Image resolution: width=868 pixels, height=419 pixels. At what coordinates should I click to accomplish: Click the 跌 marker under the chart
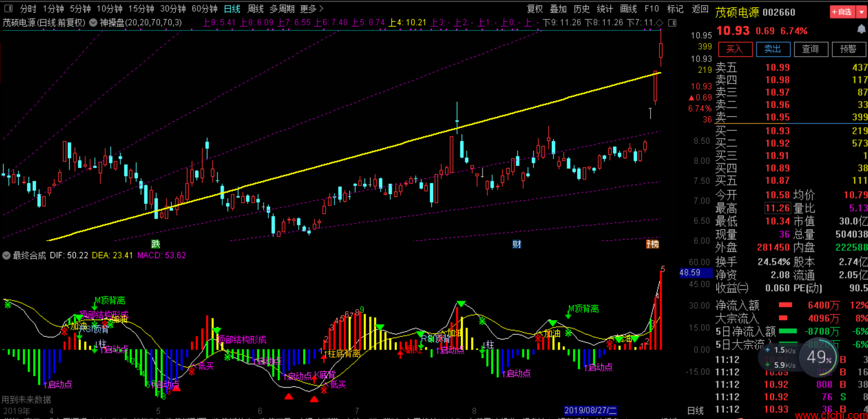tap(156, 244)
